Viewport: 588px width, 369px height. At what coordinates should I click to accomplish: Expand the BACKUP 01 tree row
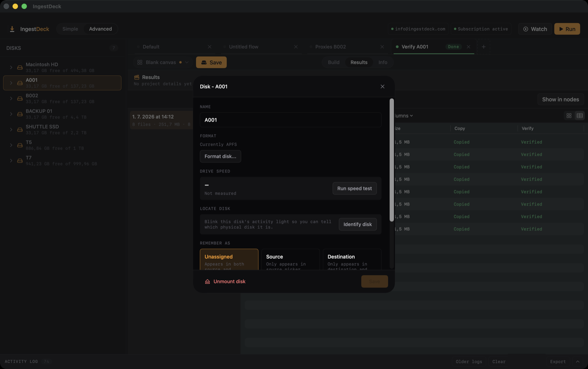[x=11, y=114]
